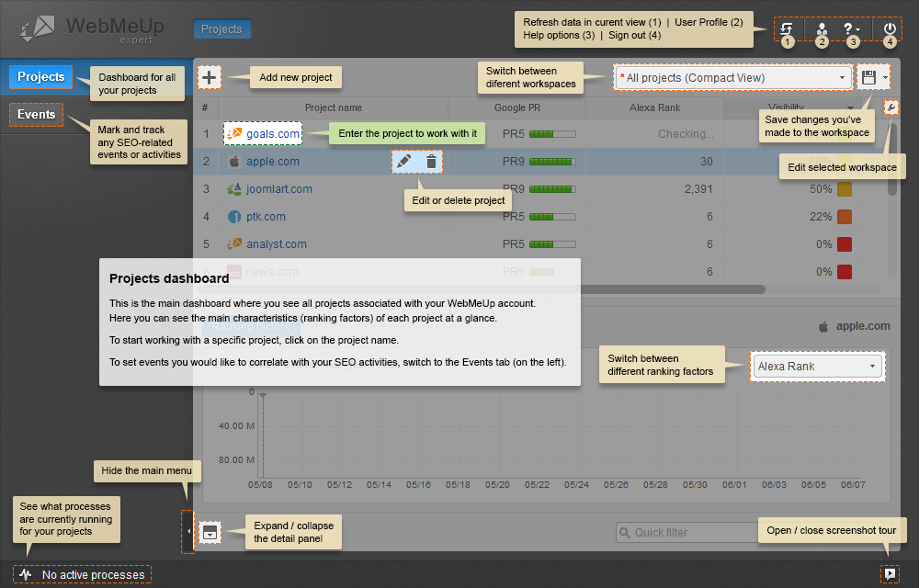Image resolution: width=919 pixels, height=588 pixels.
Task: Click goals.com PR5 progress bar
Action: pos(552,134)
